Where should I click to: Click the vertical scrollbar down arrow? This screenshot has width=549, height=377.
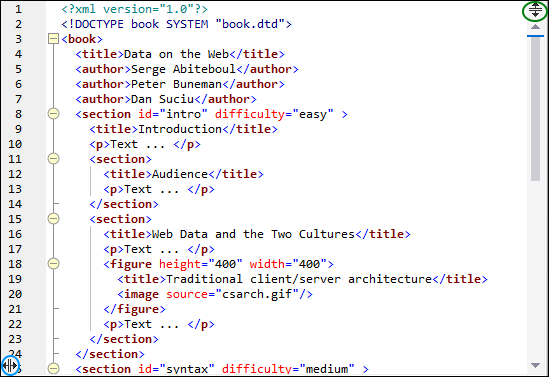pos(535,365)
